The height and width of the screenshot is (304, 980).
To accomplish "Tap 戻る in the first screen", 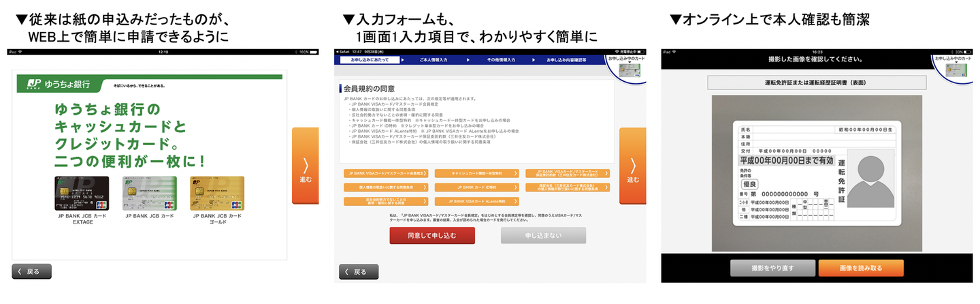I will coord(31,271).
